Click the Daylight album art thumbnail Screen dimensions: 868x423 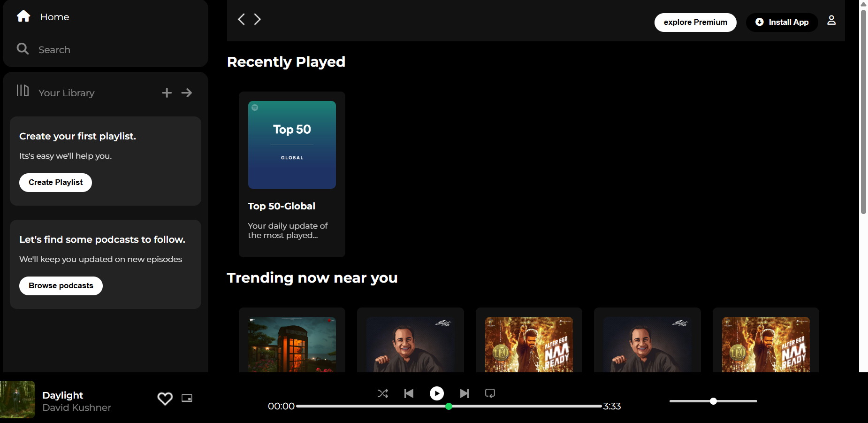(x=17, y=400)
